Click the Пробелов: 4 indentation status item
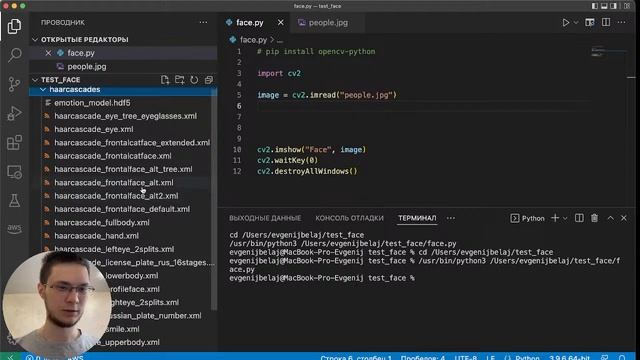The image size is (640, 360). point(422,357)
